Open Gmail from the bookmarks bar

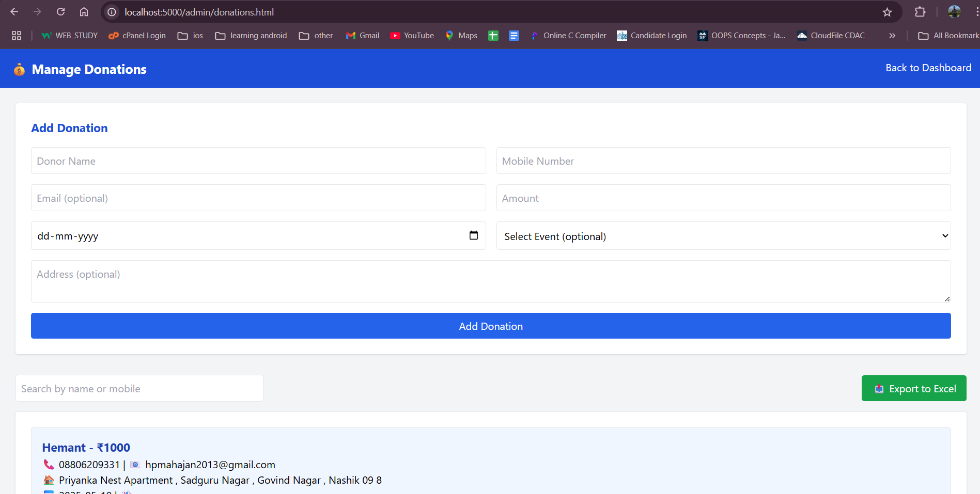click(x=362, y=35)
